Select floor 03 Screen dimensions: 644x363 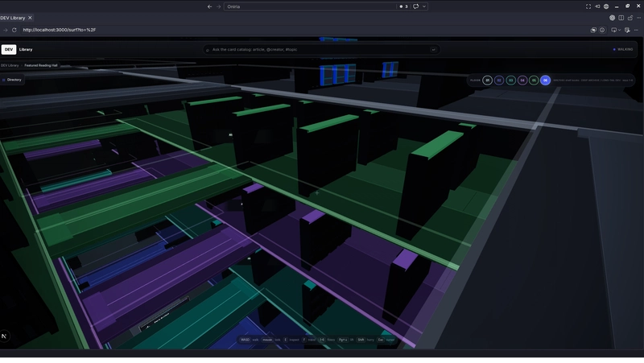pos(510,80)
